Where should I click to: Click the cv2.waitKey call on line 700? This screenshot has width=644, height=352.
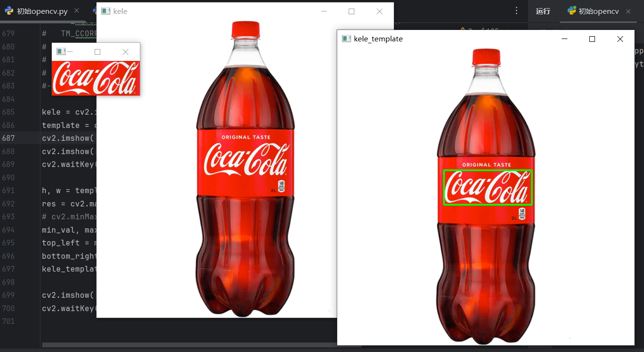pos(69,308)
